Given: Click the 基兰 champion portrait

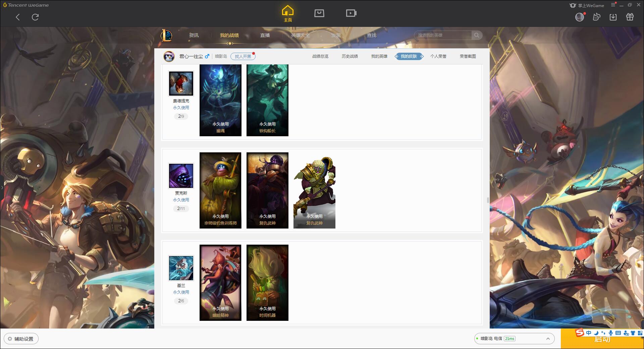Looking at the screenshot, I should click(181, 268).
